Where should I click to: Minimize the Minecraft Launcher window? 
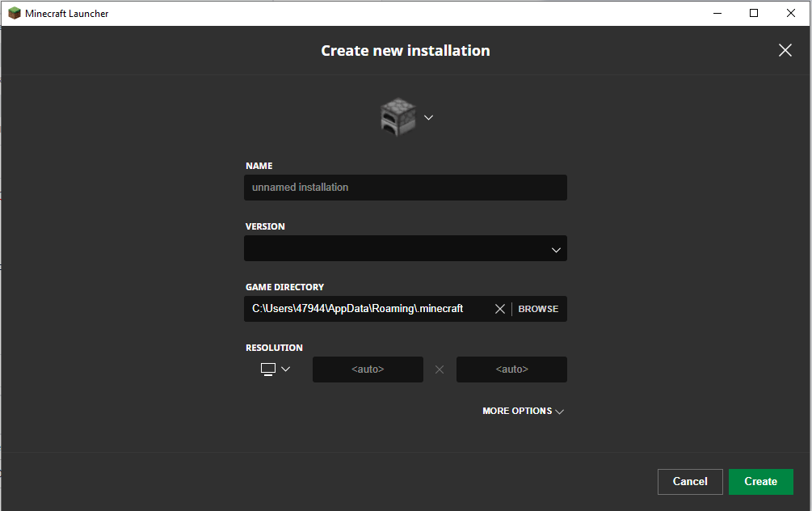(x=717, y=13)
